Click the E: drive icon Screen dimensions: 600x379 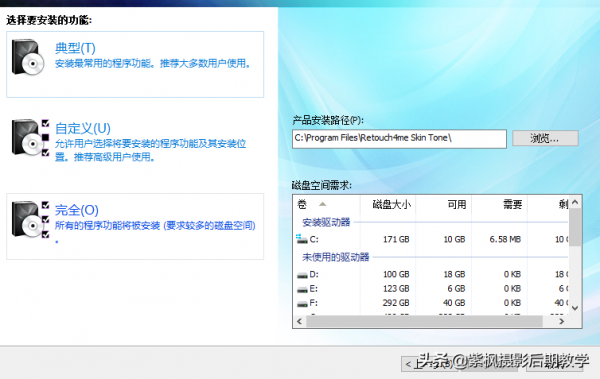point(302,290)
